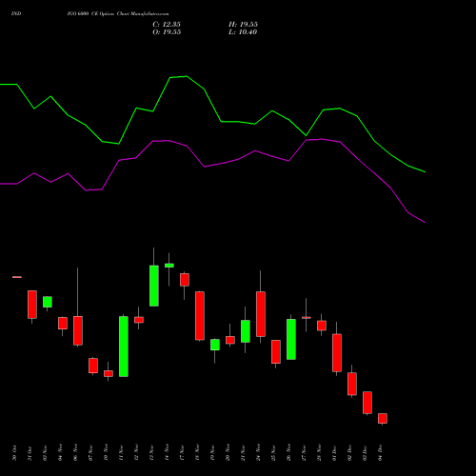476x476 pixels.
Task: Click the '19 Nov' date axis label
Action: (x=212, y=453)
